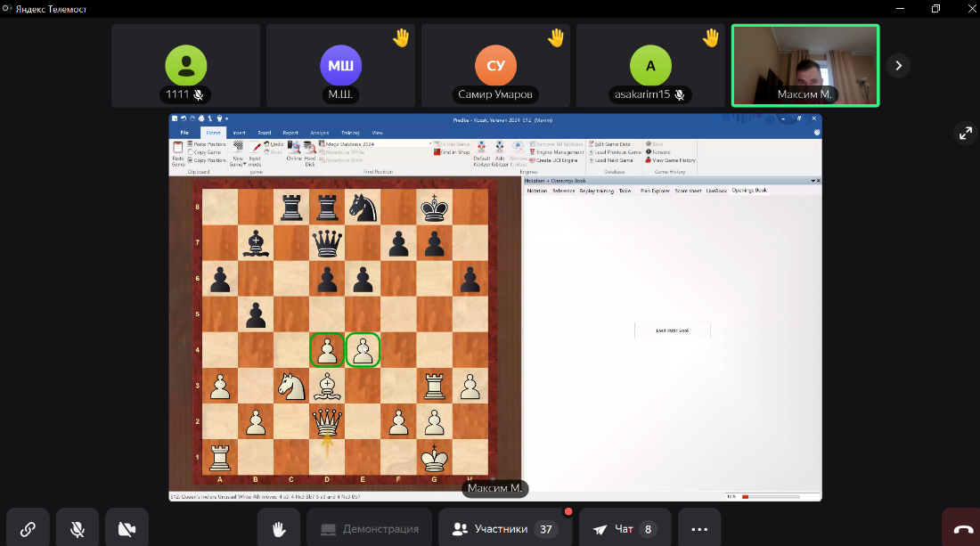Screen dimensions: 980x546
Task: Open Online database search icon
Action: click(294, 150)
